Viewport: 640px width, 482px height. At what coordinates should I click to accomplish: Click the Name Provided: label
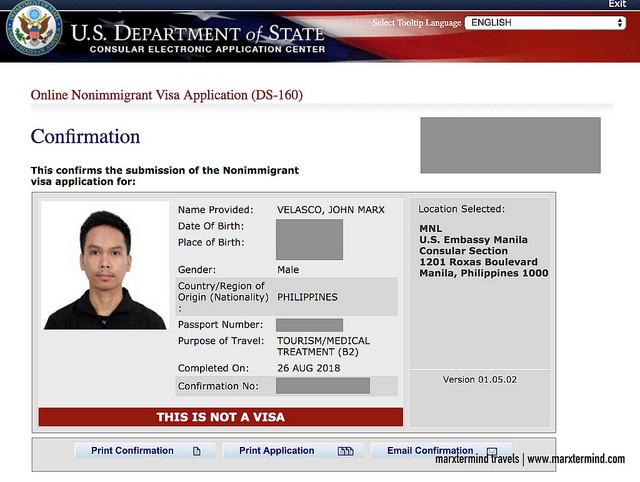216,210
